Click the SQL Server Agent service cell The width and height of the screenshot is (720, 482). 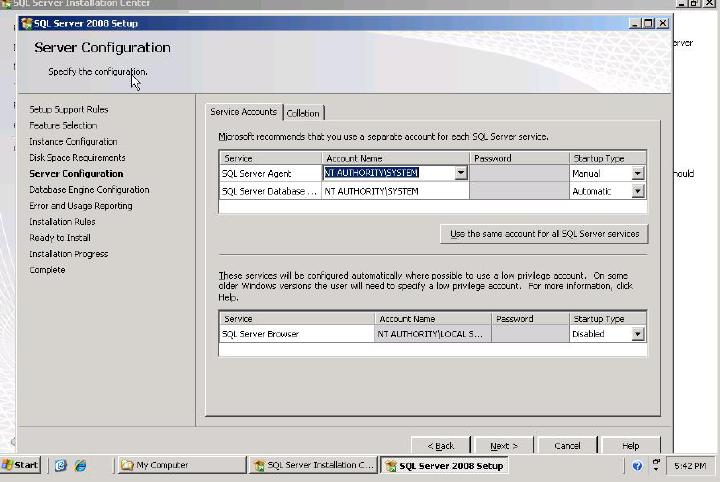coord(270,173)
